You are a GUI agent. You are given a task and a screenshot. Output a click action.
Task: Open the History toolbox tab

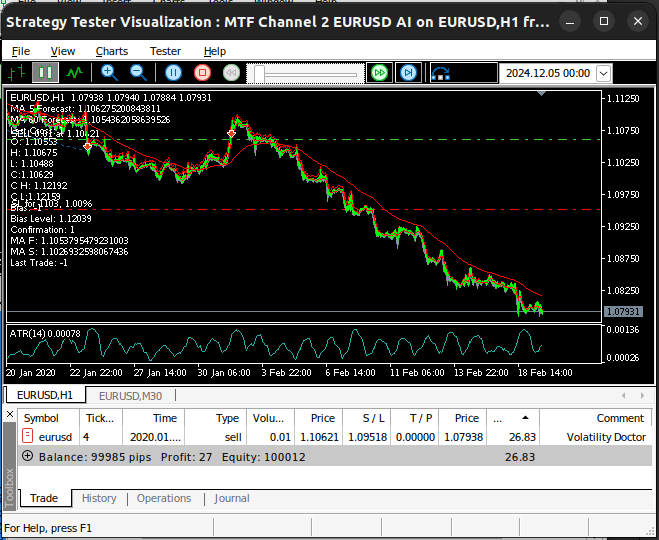tap(99, 498)
